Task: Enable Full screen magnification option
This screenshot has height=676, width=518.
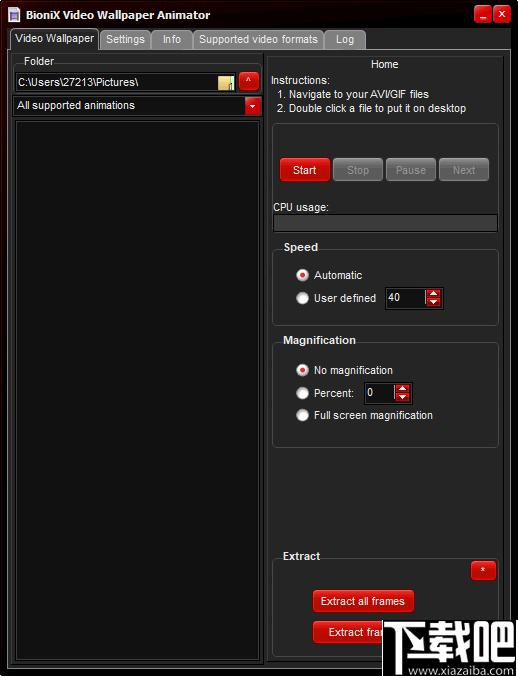Action: pyautogui.click(x=303, y=415)
